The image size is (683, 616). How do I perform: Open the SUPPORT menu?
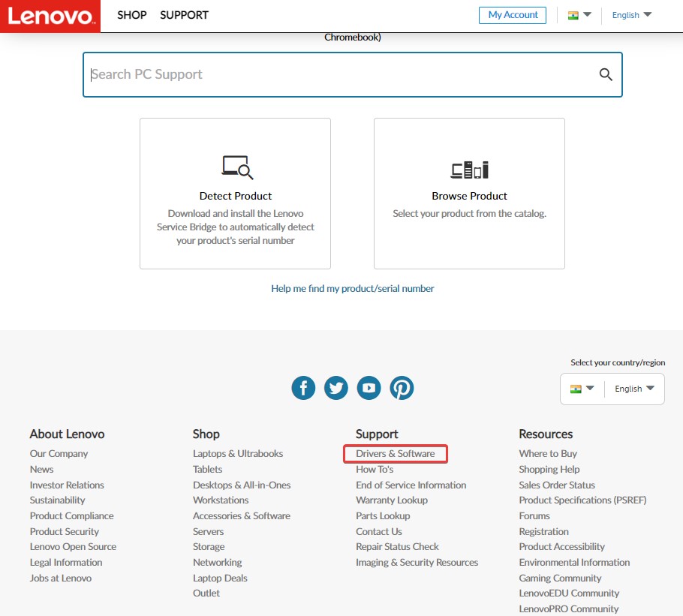pos(183,15)
